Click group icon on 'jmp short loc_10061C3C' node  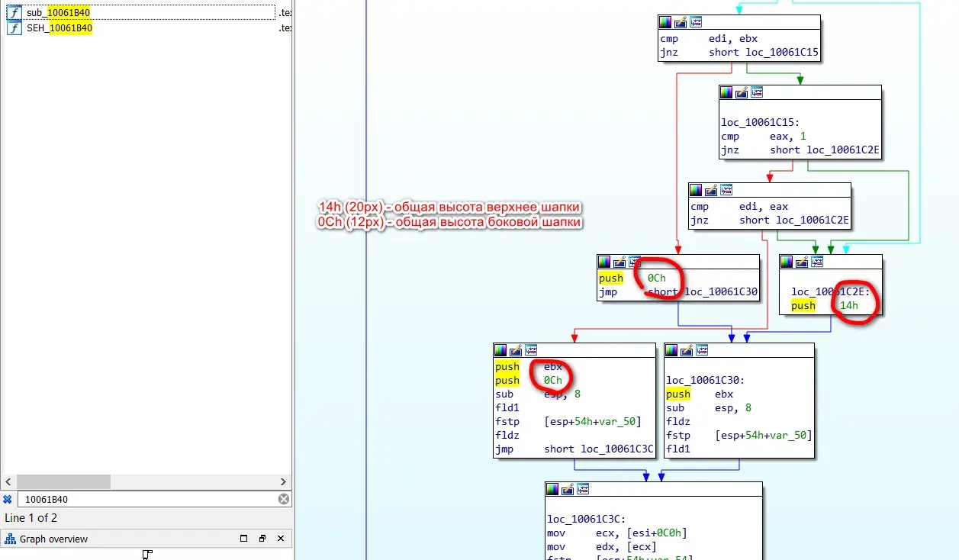pyautogui.click(x=531, y=350)
